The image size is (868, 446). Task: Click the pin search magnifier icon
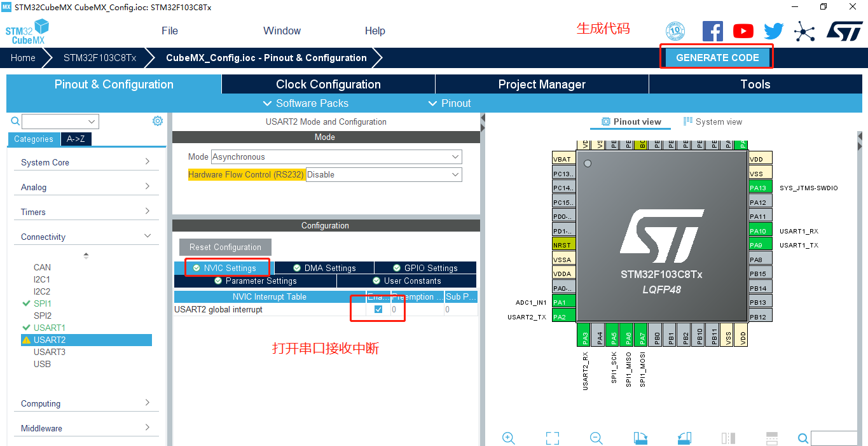coord(803,438)
